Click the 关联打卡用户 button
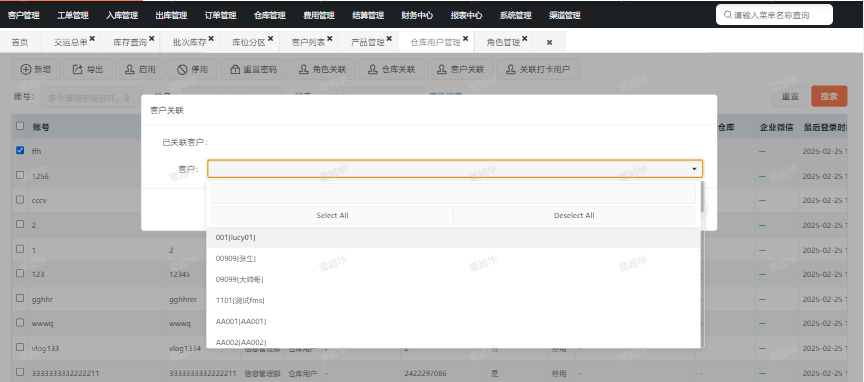 (x=538, y=69)
